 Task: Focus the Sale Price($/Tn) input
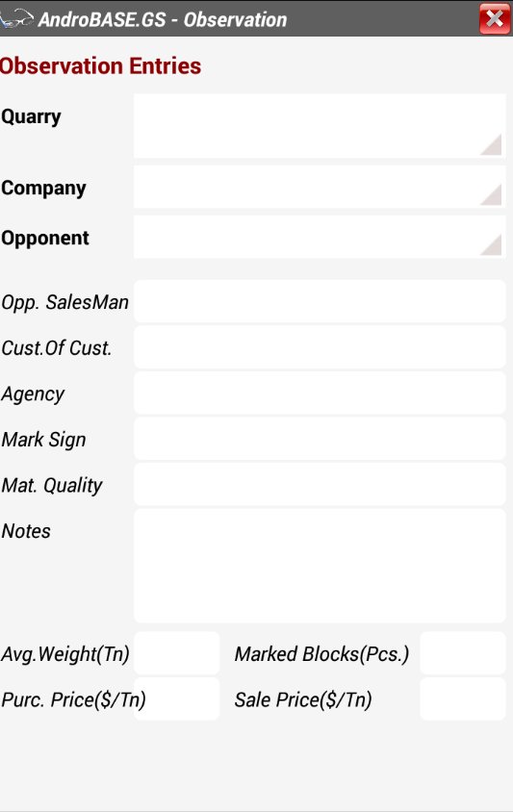click(463, 698)
